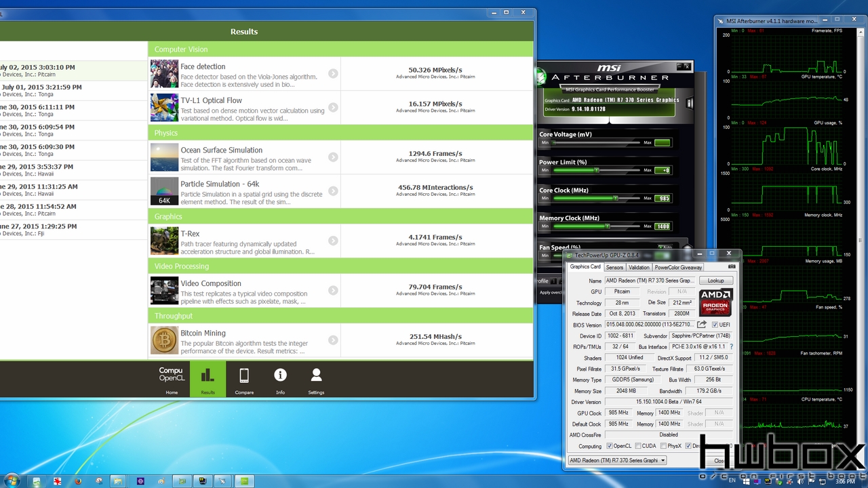
Task: Click the T-Rex test thumbnail
Action: 164,241
